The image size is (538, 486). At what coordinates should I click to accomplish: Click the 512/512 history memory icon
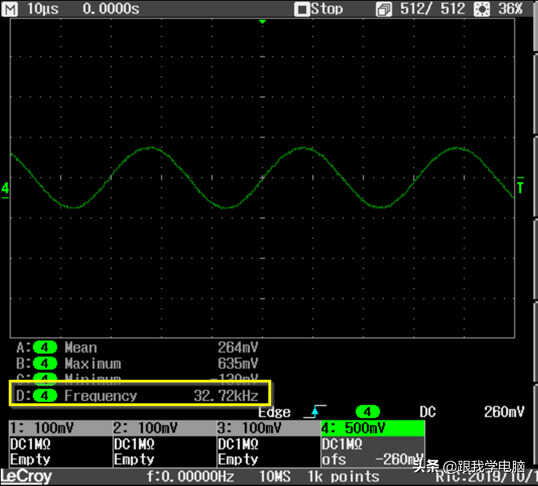(x=384, y=9)
